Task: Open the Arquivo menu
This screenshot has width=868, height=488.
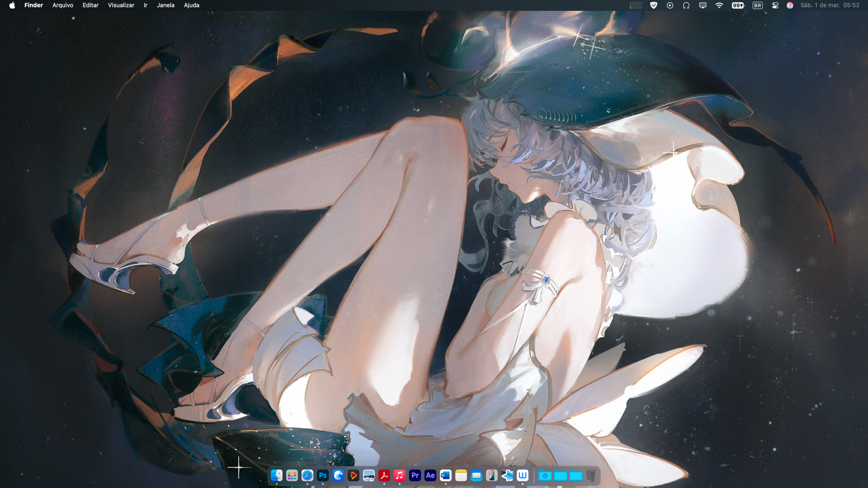Action: pyautogui.click(x=62, y=5)
